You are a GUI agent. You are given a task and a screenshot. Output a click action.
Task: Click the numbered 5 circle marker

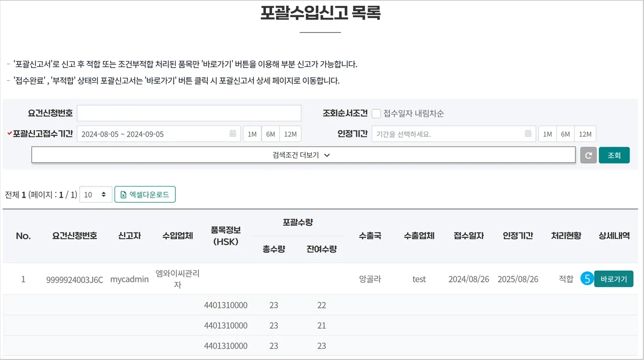(x=587, y=279)
